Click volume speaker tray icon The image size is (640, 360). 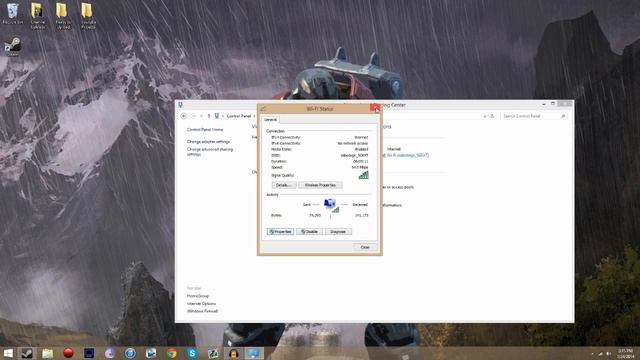608,354
